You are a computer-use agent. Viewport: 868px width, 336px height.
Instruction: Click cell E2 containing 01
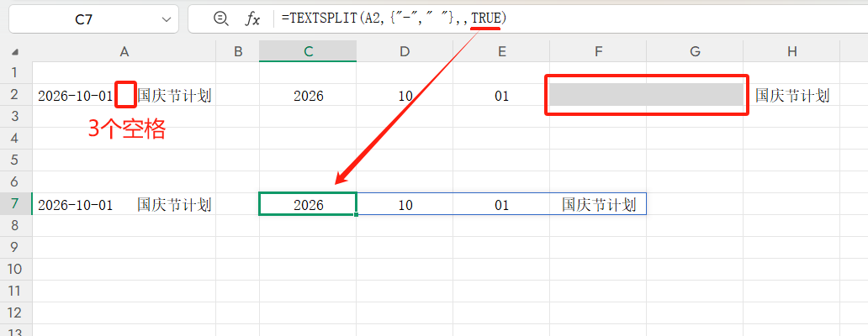501,95
